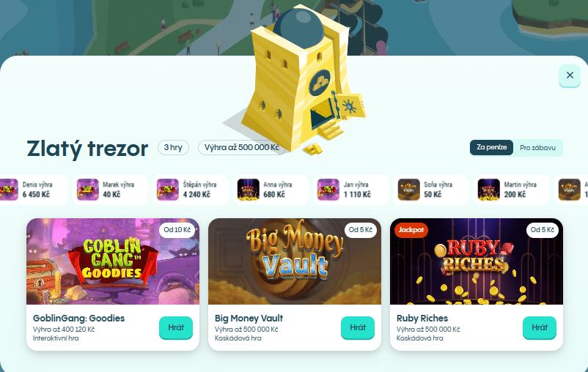588x372 pixels.
Task: Play GoblinGang: Goodies with Hrát button
Action: (176, 327)
